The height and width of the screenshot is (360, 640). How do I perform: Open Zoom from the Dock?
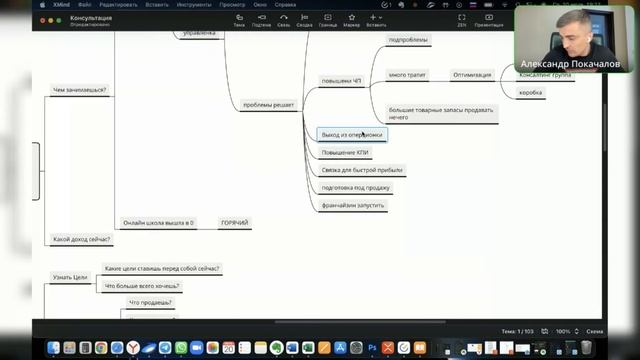(x=197, y=348)
